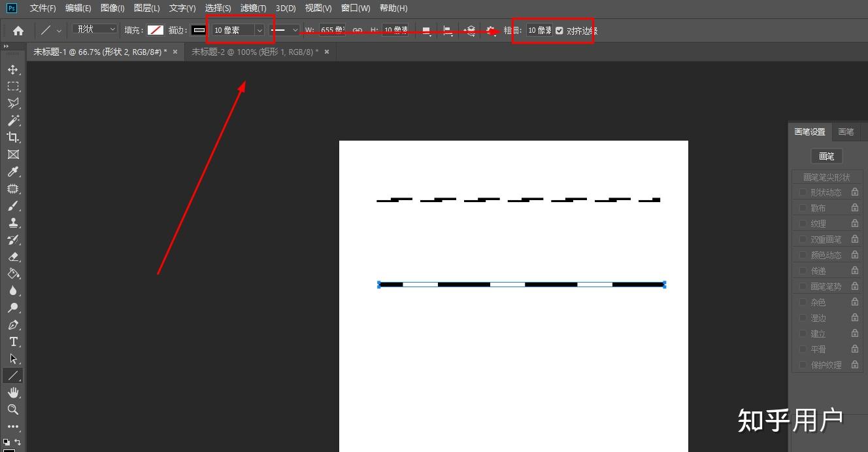
Task: Open the Edit Toolbar three-dots icon
Action: point(12,426)
